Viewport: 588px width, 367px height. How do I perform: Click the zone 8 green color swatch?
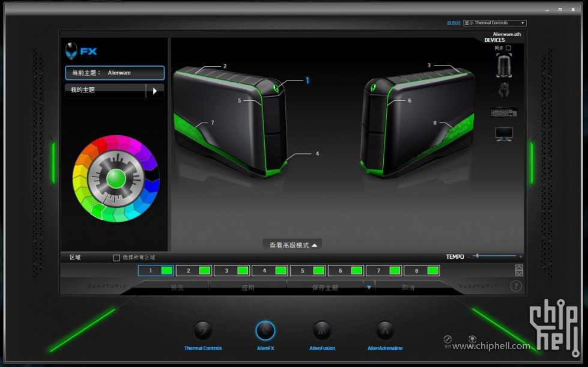[433, 271]
